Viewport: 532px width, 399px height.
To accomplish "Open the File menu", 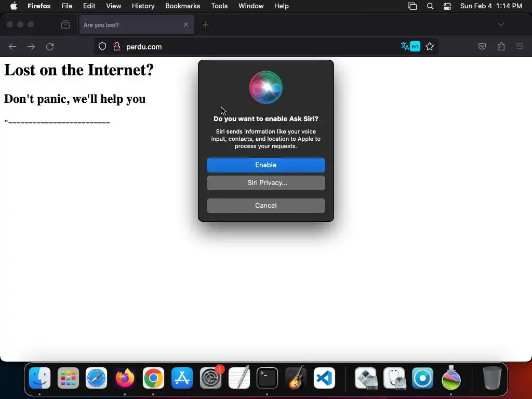I will 67,6.
